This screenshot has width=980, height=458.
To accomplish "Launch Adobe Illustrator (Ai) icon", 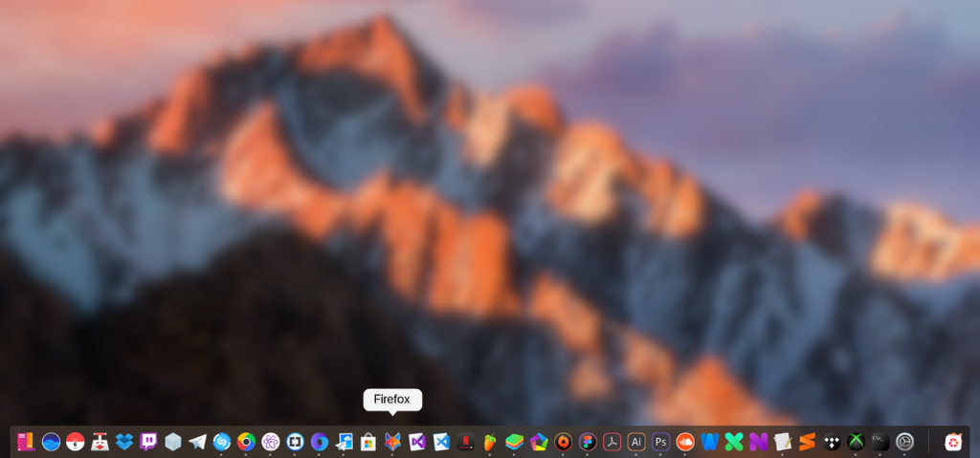I will 636,442.
